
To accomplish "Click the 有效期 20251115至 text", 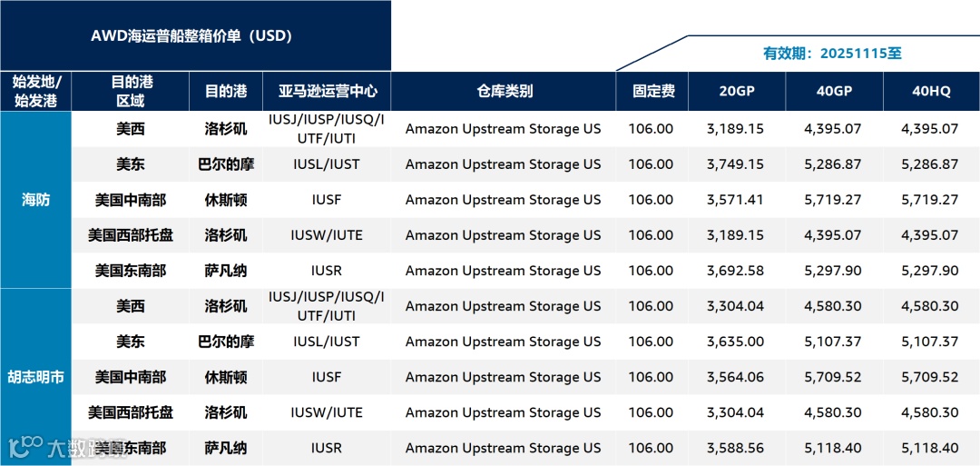I will tap(832, 54).
